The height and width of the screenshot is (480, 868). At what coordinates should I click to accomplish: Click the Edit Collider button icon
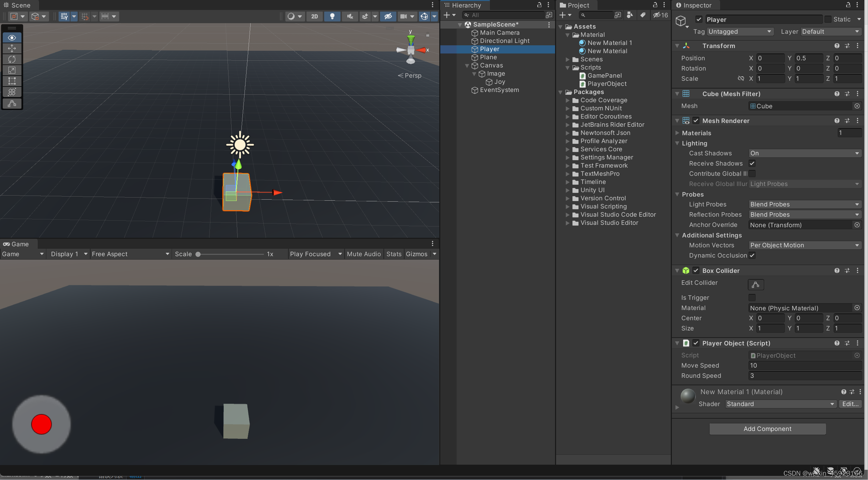[755, 284]
